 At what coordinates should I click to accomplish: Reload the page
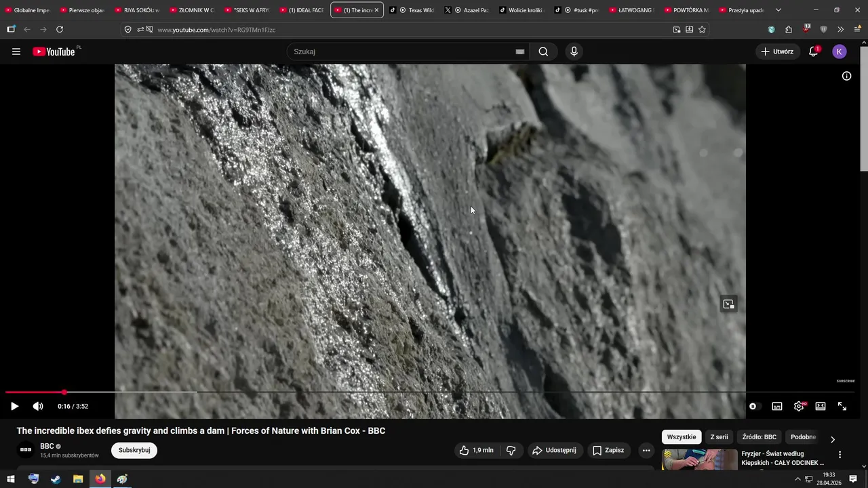point(60,29)
